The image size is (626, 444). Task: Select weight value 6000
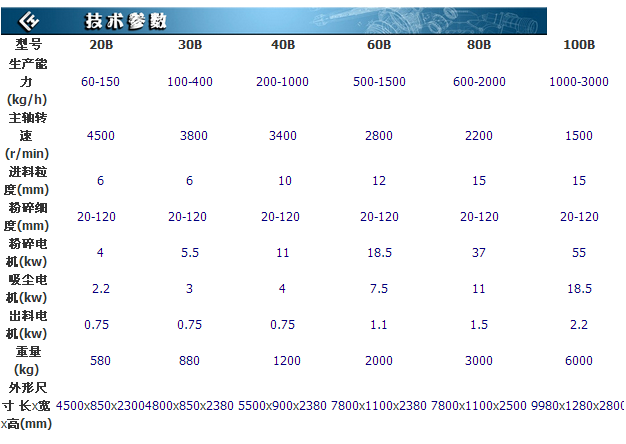click(579, 361)
